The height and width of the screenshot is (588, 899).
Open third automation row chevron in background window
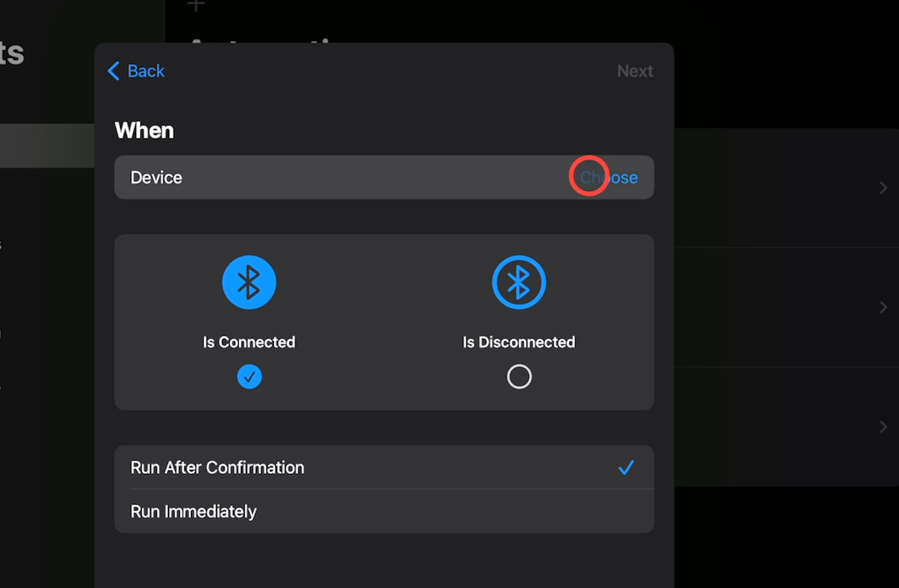(x=883, y=427)
